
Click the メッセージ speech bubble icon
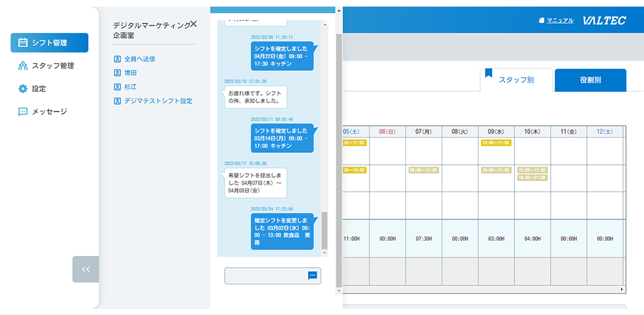[23, 112]
